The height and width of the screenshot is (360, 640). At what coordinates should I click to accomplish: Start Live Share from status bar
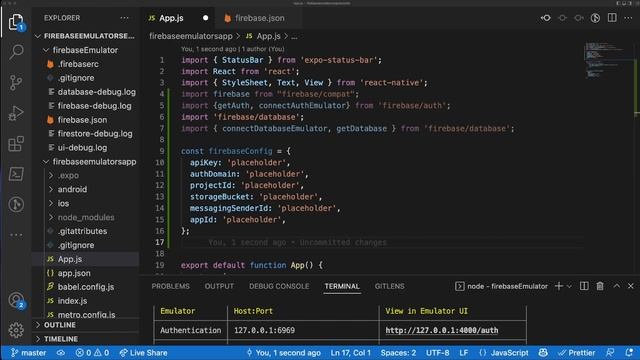click(x=143, y=353)
